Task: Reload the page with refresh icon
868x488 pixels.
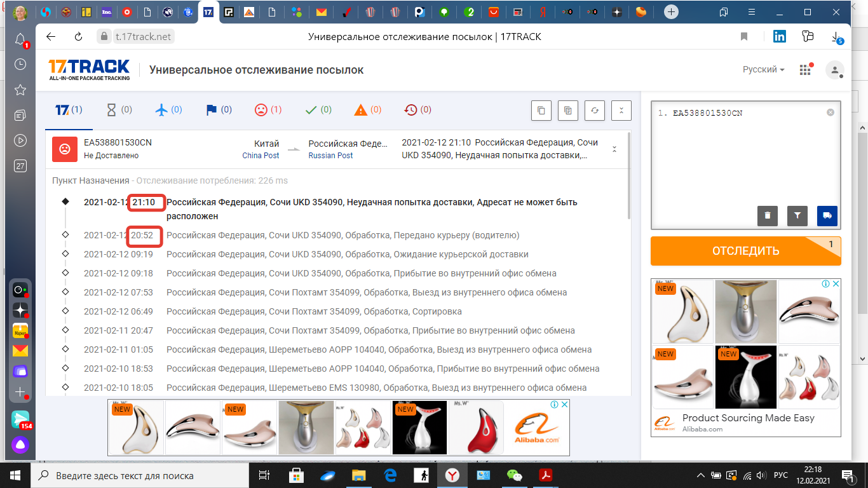Action: click(x=78, y=37)
